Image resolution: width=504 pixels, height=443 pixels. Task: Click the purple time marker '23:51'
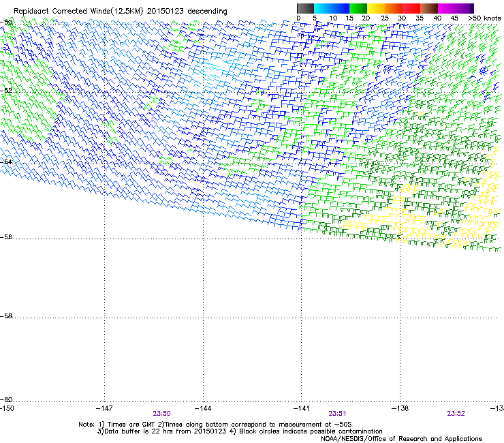[337, 414]
